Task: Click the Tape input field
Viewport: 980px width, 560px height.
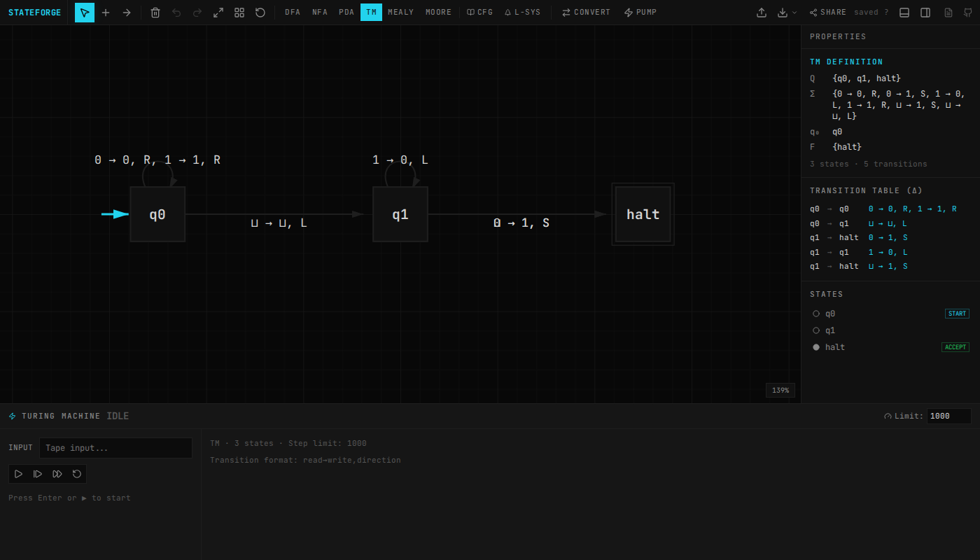Action: coord(115,447)
